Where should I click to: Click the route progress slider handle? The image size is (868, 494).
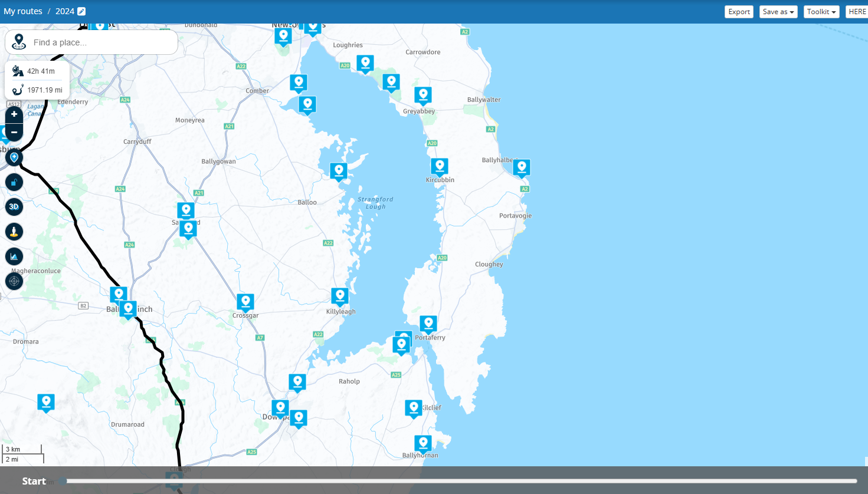coord(63,481)
